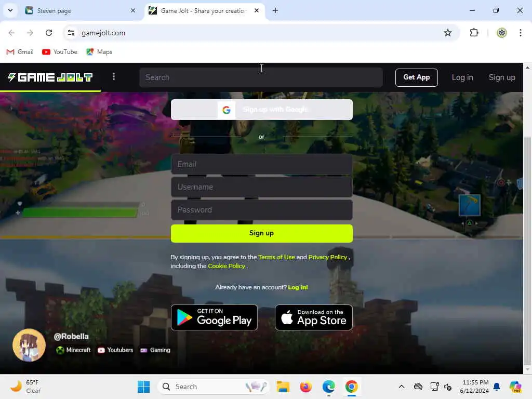Viewport: 532px width, 399px height.
Task: Select the Gaming community tag
Action: 155,350
